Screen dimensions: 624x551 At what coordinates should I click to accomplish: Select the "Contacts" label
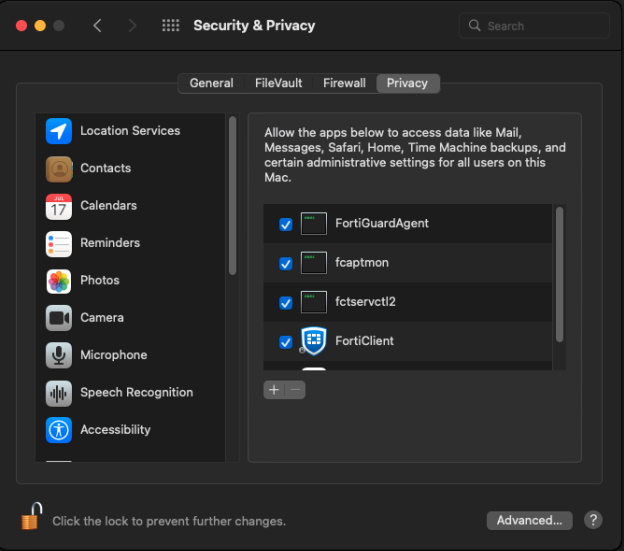106,168
